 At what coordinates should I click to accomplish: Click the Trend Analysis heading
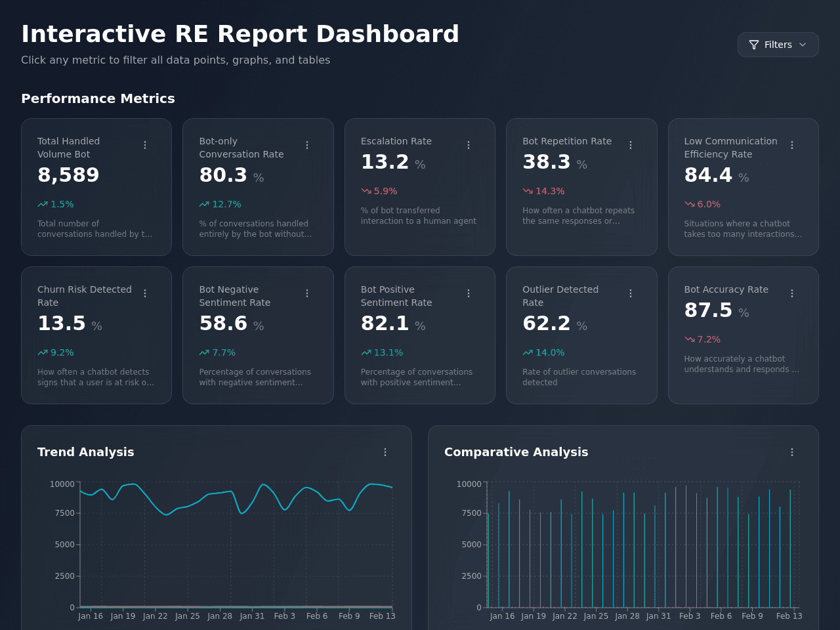point(85,452)
